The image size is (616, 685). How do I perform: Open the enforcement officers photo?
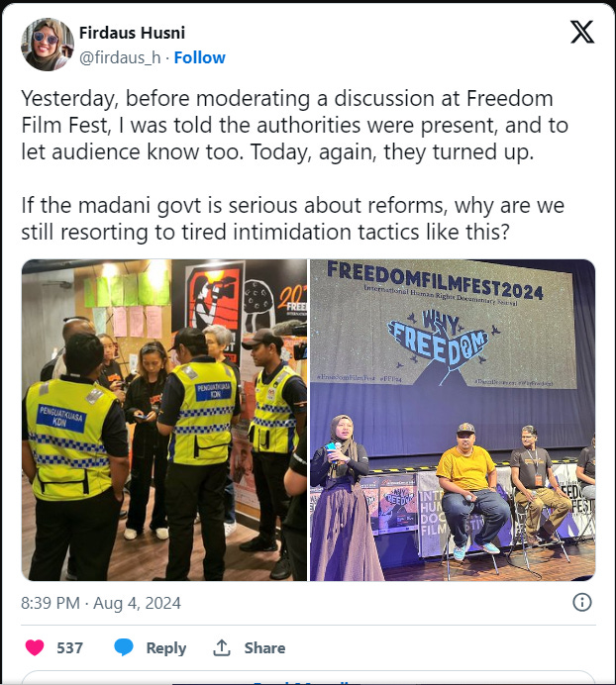click(164, 420)
